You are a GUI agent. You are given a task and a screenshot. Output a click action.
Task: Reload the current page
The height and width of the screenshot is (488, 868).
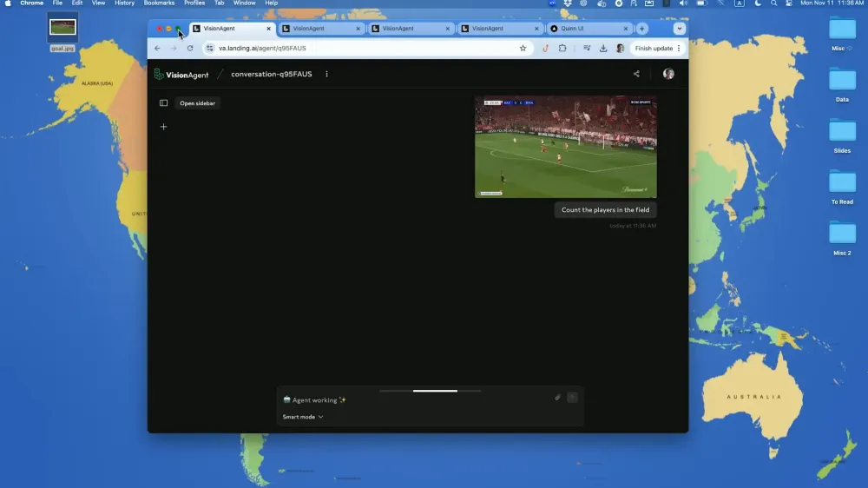point(190,48)
